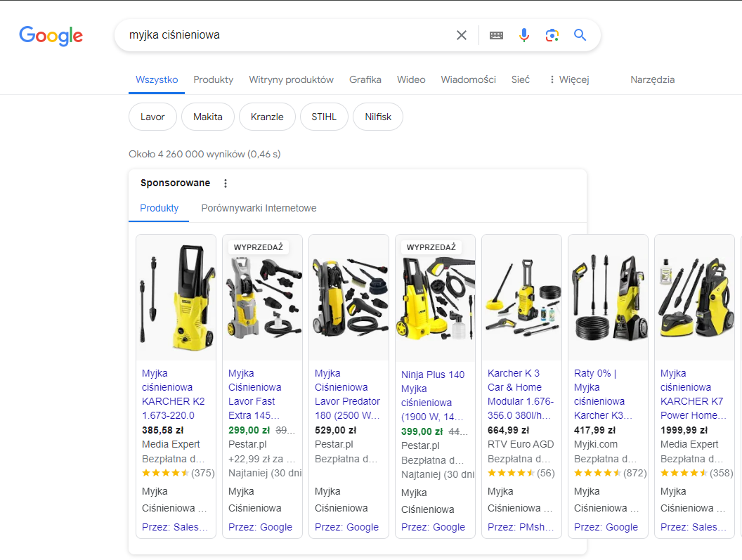Filter by the Nilfisk chip

point(378,117)
